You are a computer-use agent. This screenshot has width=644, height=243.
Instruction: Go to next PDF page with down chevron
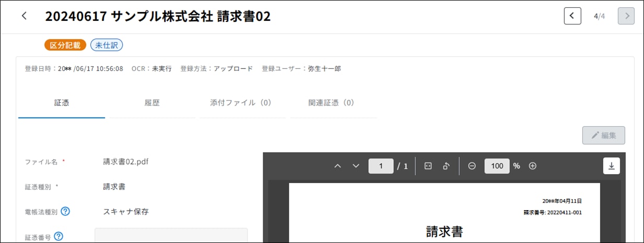356,166
